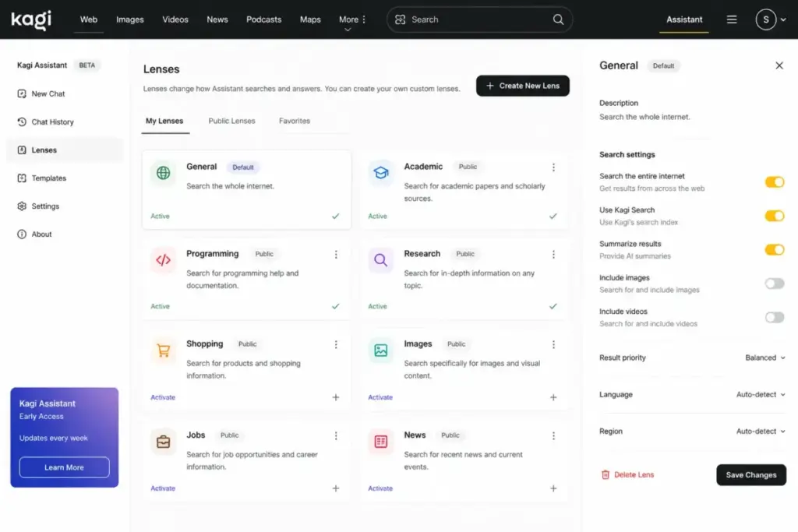Click inside the top Search input field
The image size is (798, 532).
coord(479,19)
